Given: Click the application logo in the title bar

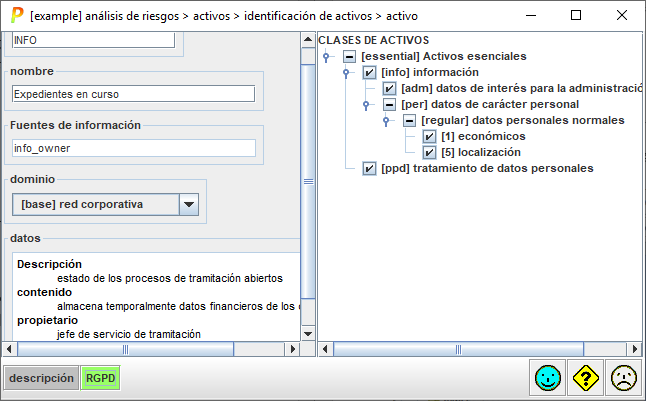Looking at the screenshot, I should point(14,16).
